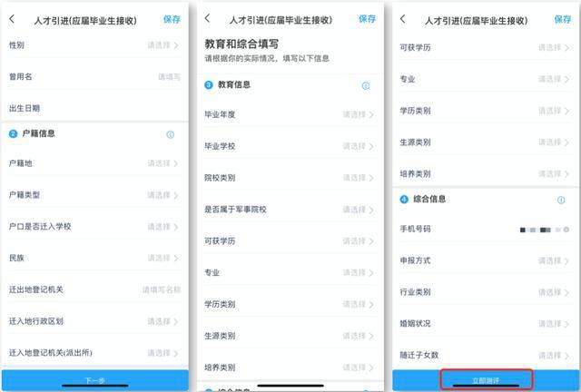Open the 户籍地 selector
Viewport: 581px width, 392px height.
(x=94, y=163)
